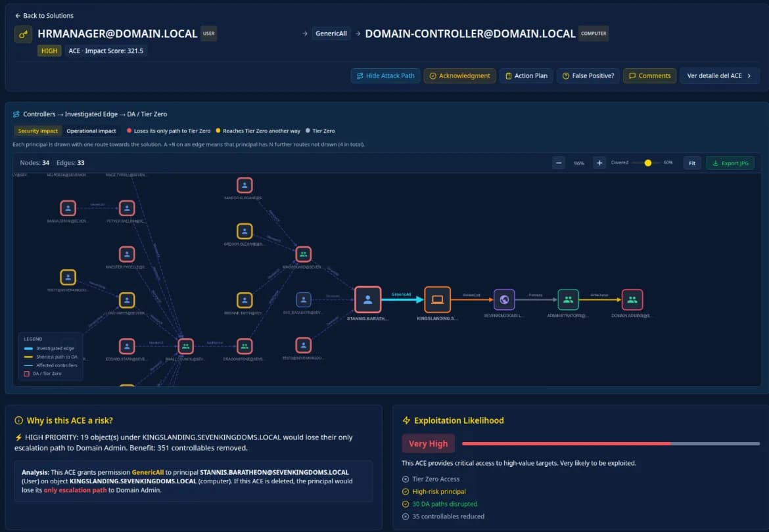Click the Nodes: 34 counter

pos(34,163)
